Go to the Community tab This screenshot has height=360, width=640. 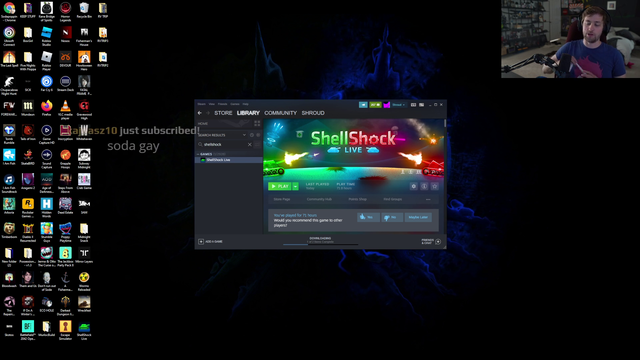click(x=280, y=113)
